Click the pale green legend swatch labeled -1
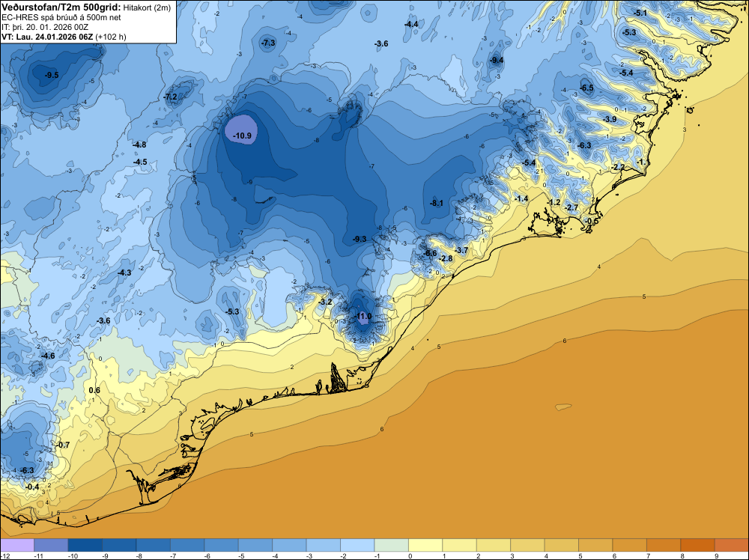This screenshot has width=749, height=560. tap(391, 545)
